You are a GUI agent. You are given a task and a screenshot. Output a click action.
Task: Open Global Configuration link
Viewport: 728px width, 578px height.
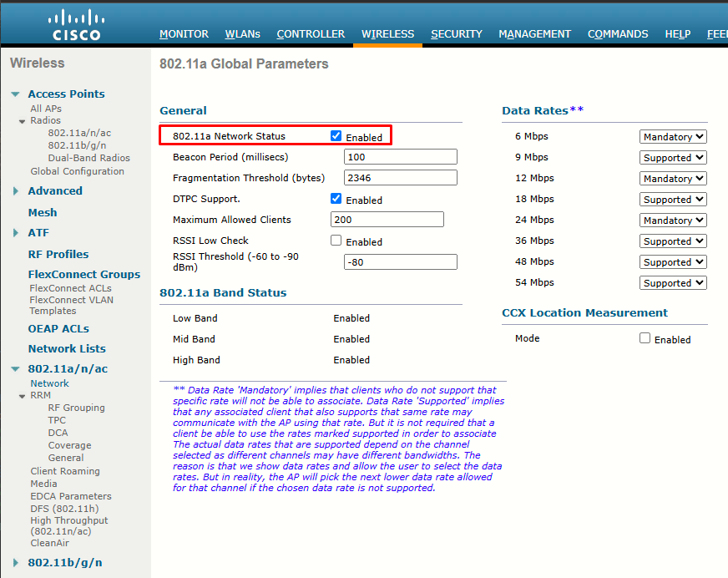click(77, 171)
